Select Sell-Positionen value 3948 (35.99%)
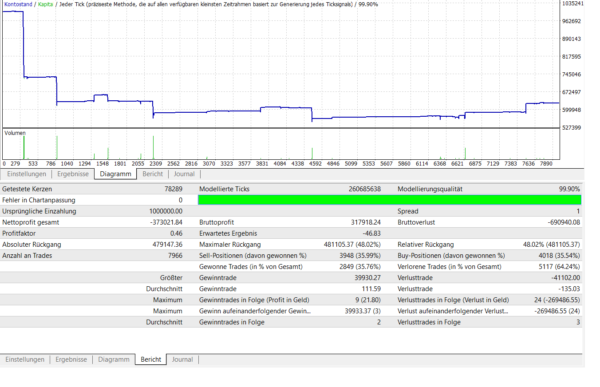This screenshot has height=387, width=600. (360, 255)
